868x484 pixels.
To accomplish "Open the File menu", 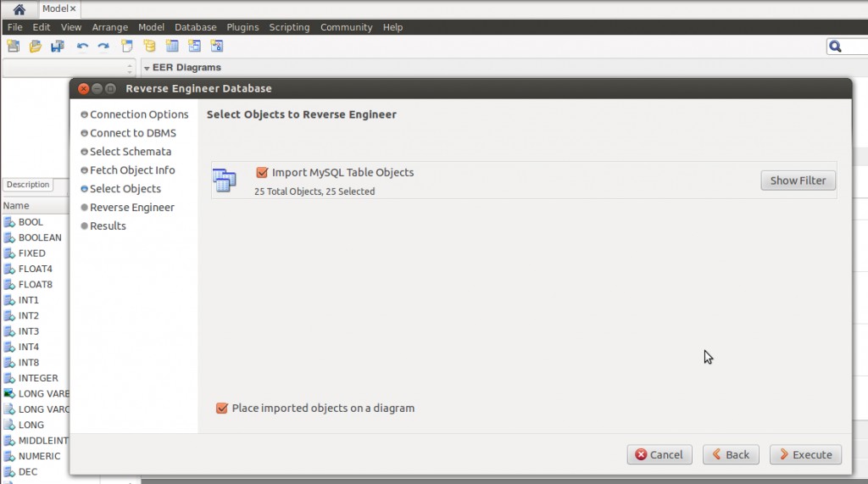I will [x=15, y=27].
